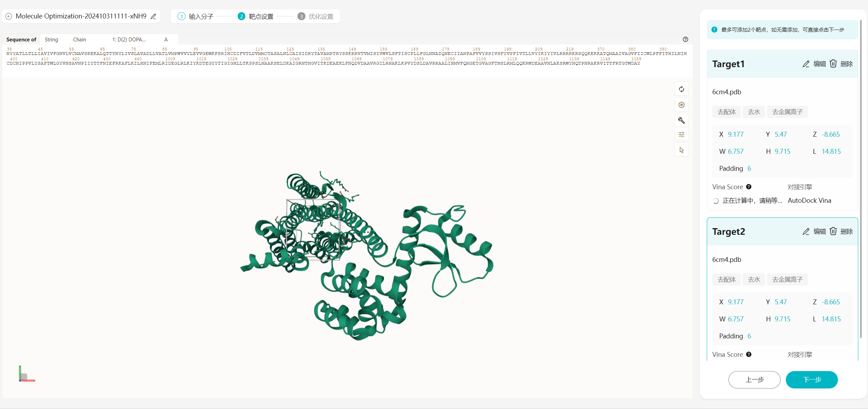The image size is (868, 409).
Task: Click the Target1 Y value 5.47
Action: pos(780,134)
